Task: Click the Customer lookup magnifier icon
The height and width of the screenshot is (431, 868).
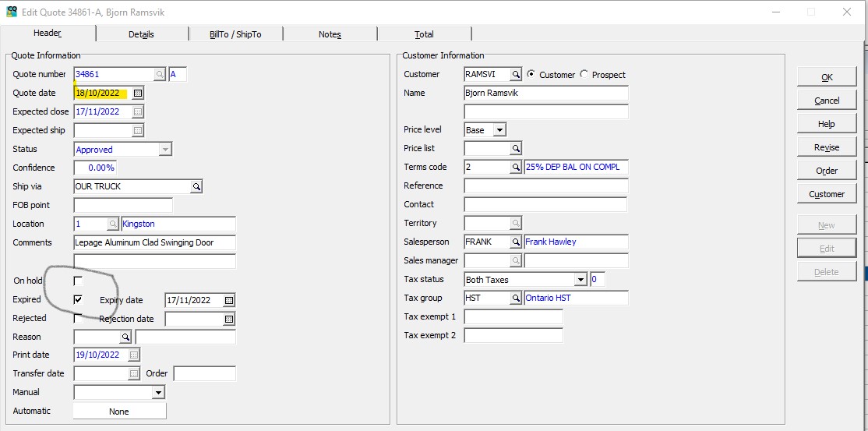Action: pyautogui.click(x=515, y=75)
